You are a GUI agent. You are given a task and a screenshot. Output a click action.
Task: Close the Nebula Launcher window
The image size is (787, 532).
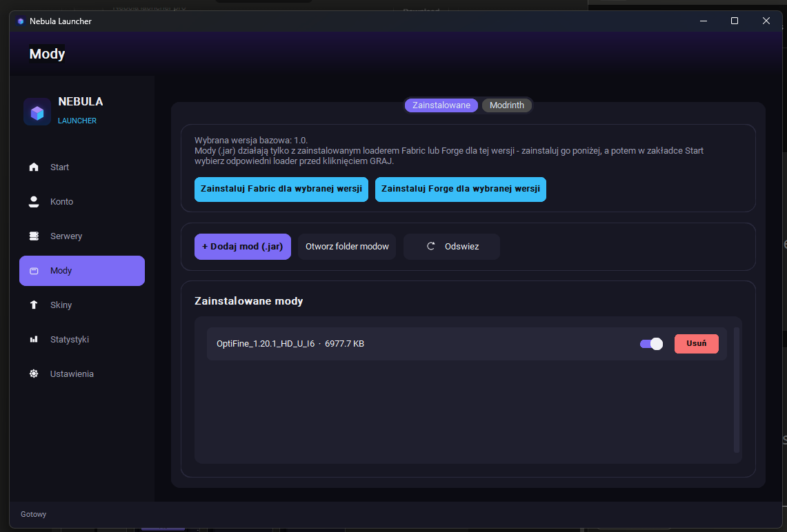[766, 21]
